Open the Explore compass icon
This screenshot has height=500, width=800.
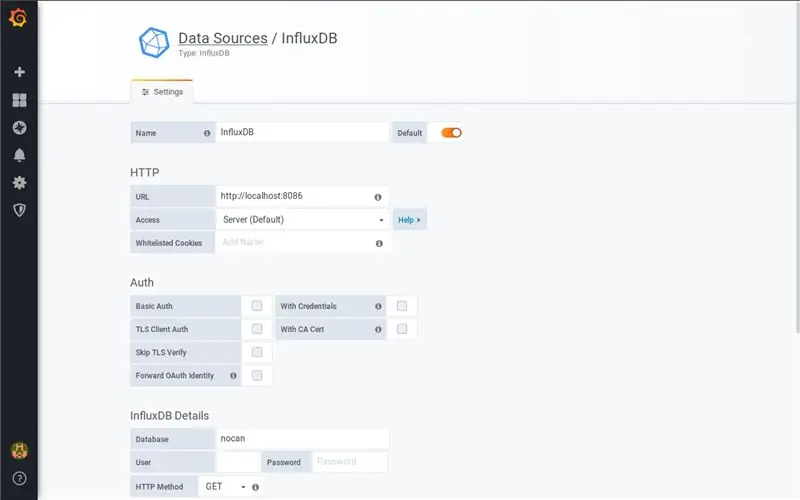[x=19, y=128]
